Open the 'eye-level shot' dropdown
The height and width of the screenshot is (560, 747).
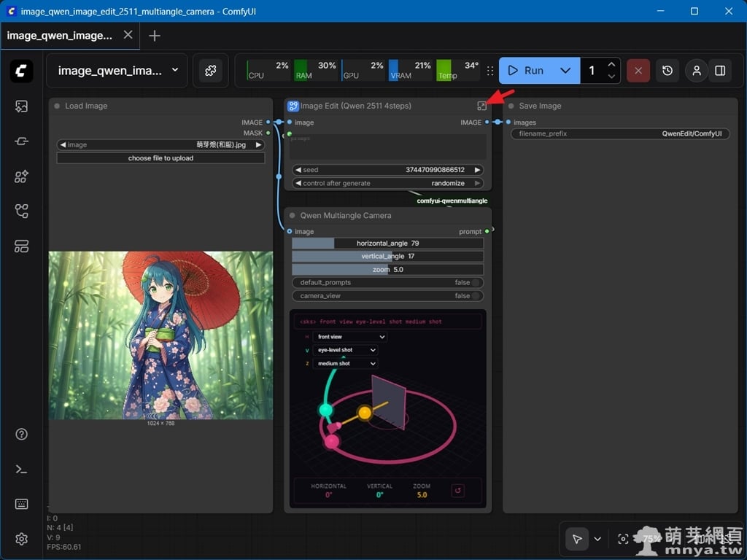coord(345,350)
